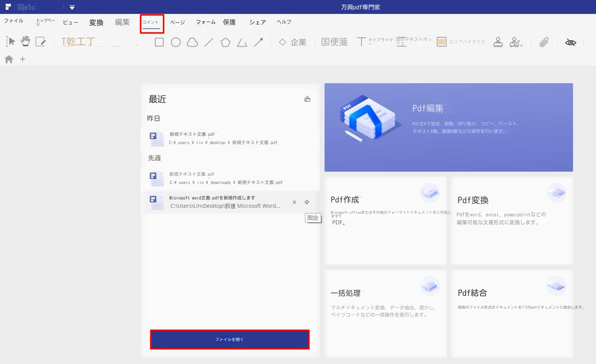Switch to the 編集 tab
This screenshot has height=364, width=596.
tap(122, 22)
